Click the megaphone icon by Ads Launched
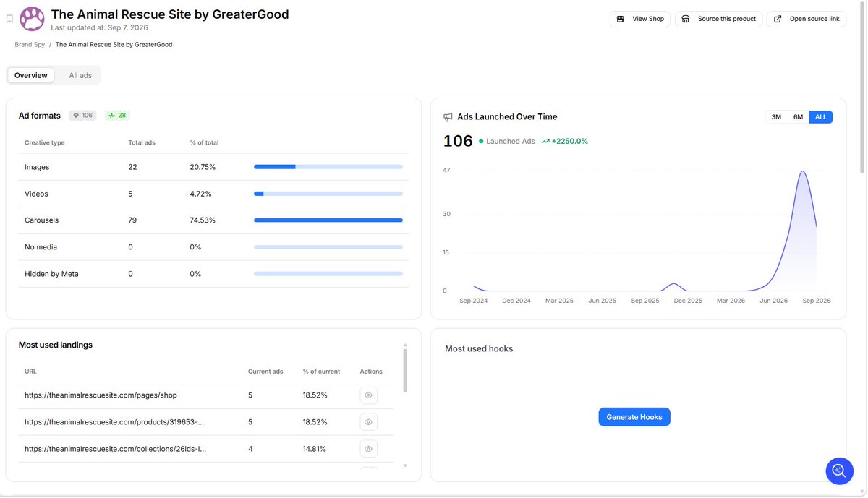Screen dimensions: 868x498 pos(448,117)
